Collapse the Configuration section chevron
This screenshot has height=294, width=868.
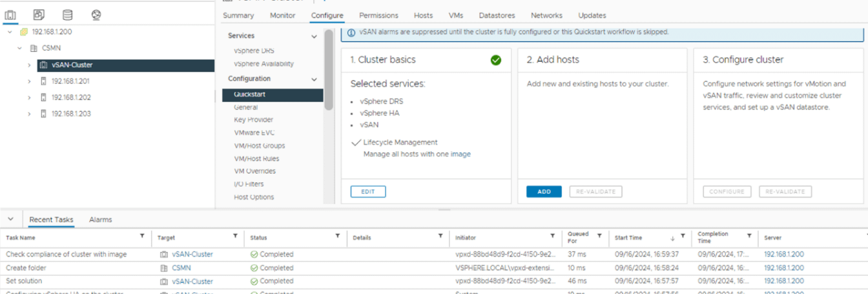315,79
